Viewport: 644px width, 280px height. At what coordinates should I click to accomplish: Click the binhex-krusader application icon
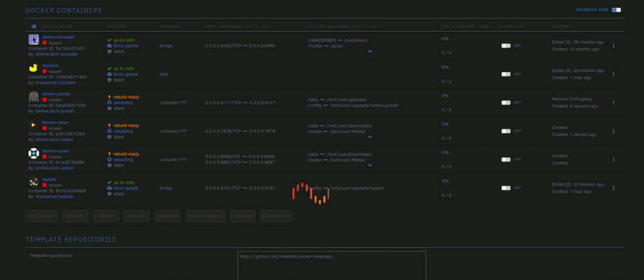pos(33,39)
